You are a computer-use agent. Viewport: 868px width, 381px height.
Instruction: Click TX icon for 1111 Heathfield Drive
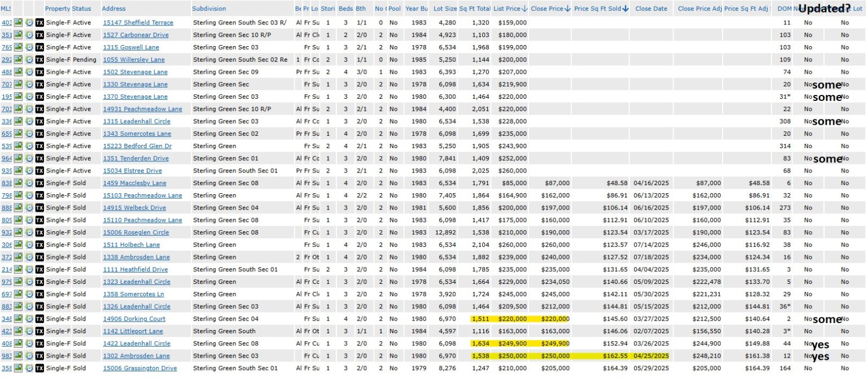click(40, 270)
